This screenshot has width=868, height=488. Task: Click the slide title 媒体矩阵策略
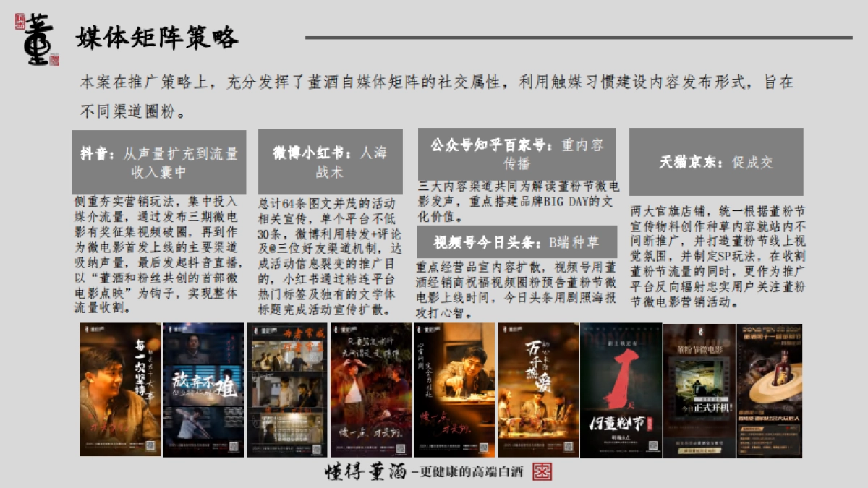coord(157,37)
